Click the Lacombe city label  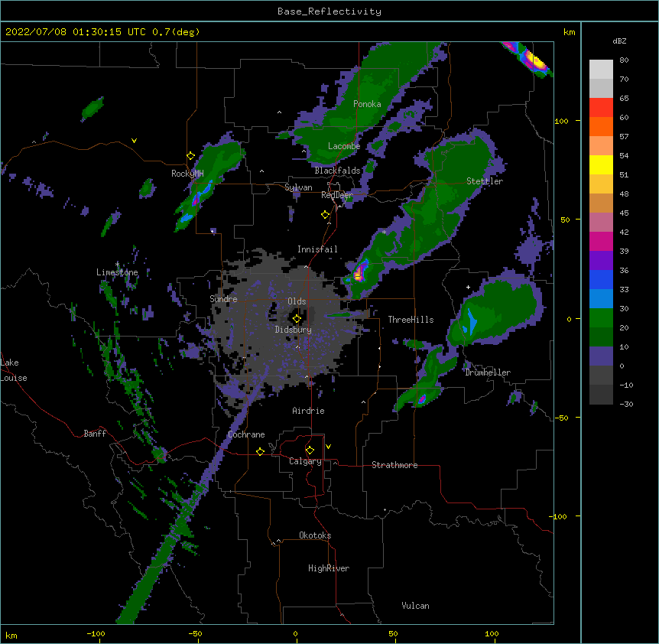(344, 146)
